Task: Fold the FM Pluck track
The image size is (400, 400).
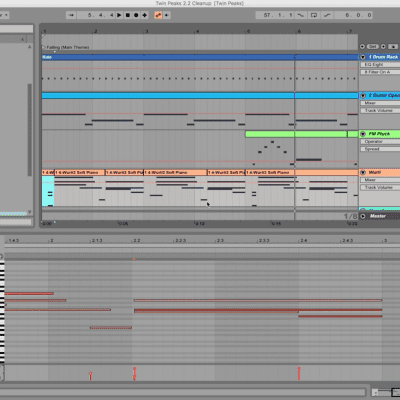Action: tap(363, 134)
